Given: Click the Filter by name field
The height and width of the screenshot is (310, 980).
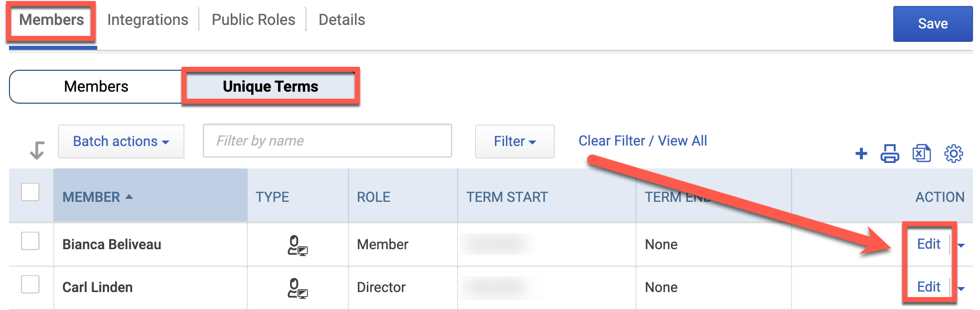Looking at the screenshot, I should tap(327, 141).
